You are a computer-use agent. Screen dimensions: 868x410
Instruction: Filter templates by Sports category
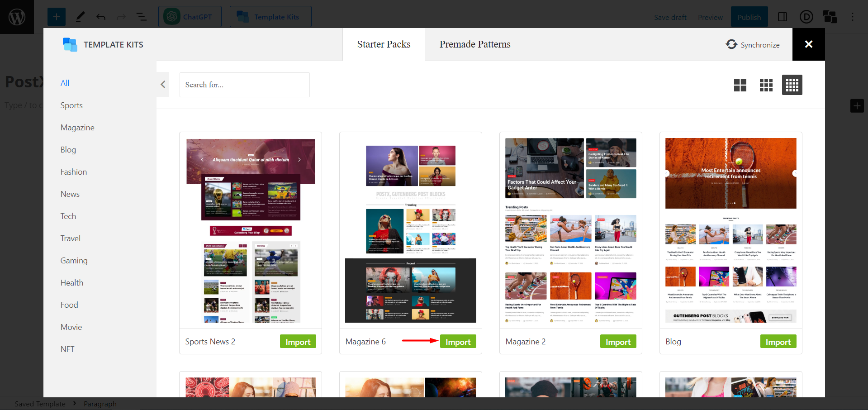coord(71,105)
